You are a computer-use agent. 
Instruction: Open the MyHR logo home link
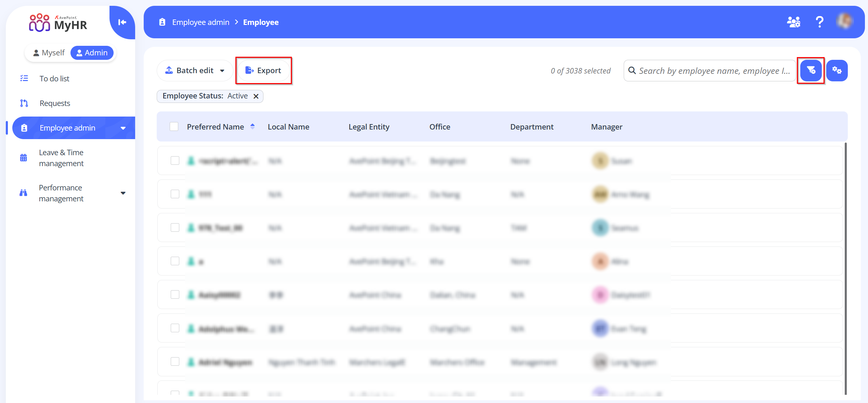(x=58, y=23)
